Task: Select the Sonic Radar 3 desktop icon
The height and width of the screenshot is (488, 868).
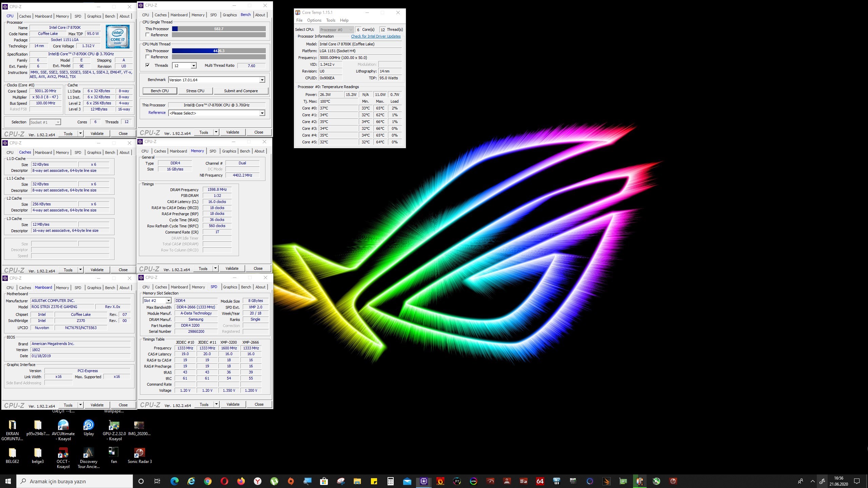Action: [140, 455]
